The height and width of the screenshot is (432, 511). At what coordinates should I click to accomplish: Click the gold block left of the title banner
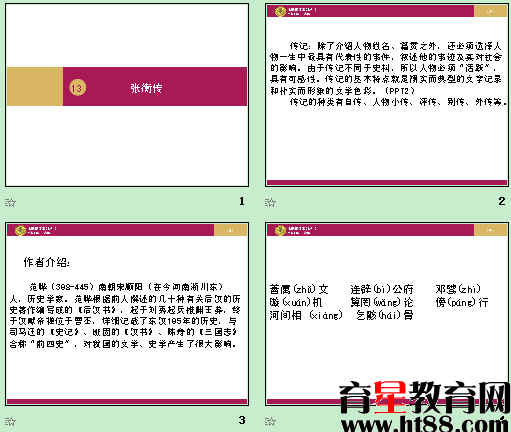(x=35, y=86)
